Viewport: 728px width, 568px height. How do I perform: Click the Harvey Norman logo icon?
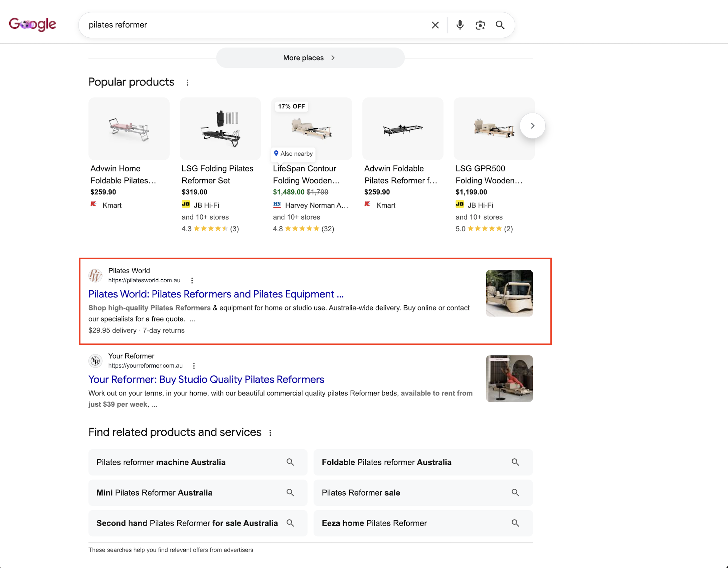[277, 204]
